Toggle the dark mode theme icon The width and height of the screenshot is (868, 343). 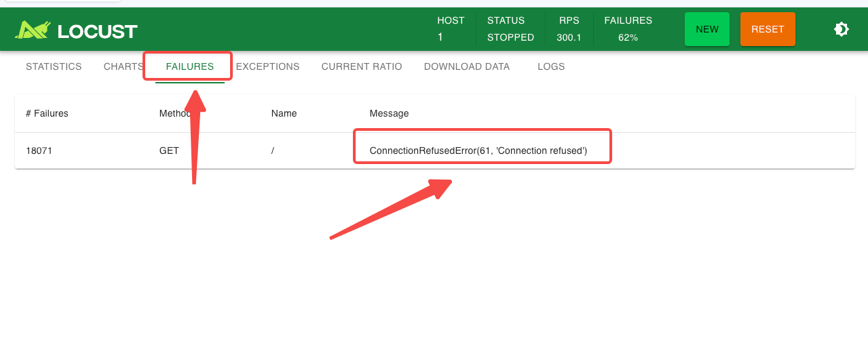pyautogui.click(x=841, y=29)
